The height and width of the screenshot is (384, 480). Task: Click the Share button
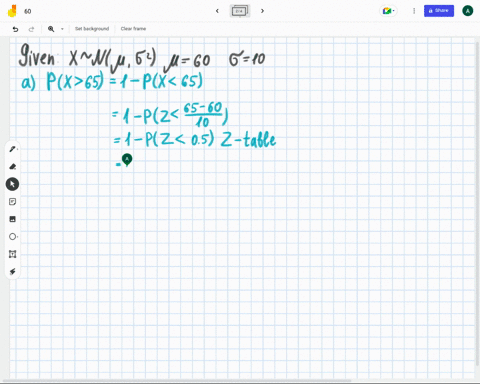click(439, 11)
